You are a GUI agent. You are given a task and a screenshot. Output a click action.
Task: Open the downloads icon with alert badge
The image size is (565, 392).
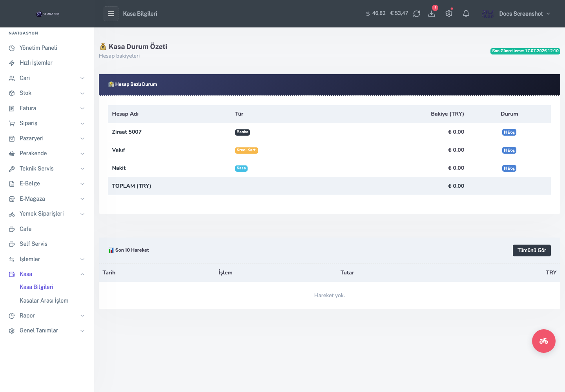[x=432, y=14]
